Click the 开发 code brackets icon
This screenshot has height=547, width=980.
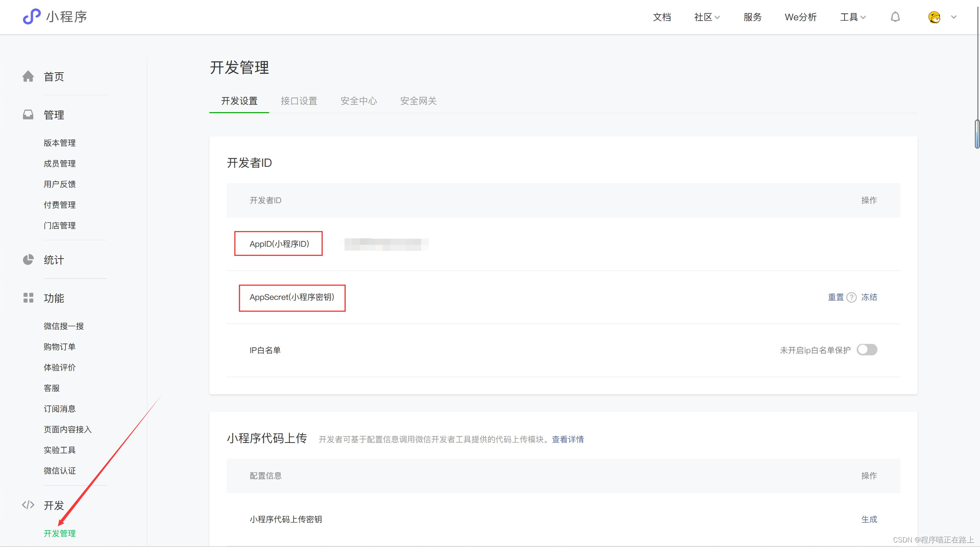(28, 505)
